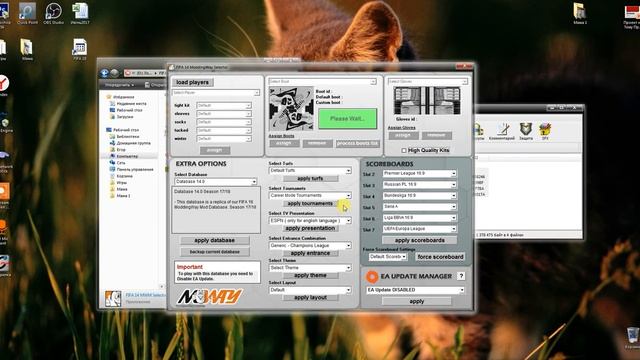Click the green Please Wait button
The width and height of the screenshot is (640, 360).
(x=347, y=118)
